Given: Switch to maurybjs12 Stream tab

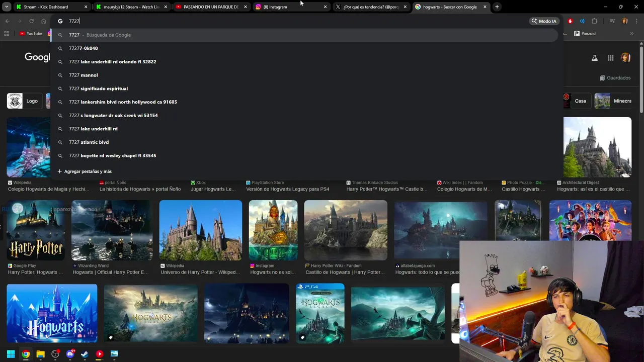Looking at the screenshot, I should (132, 7).
